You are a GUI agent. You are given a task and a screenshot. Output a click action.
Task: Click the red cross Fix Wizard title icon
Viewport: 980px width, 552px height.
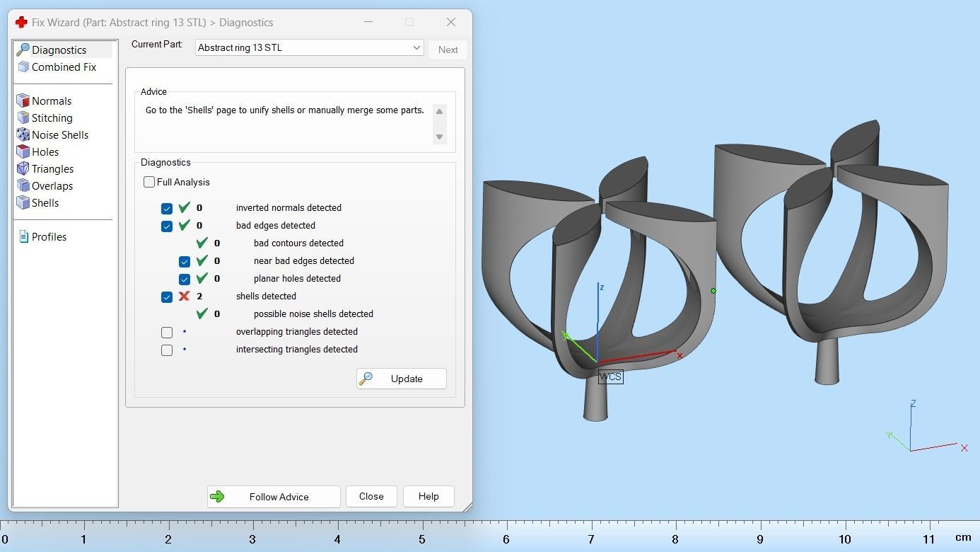click(21, 22)
